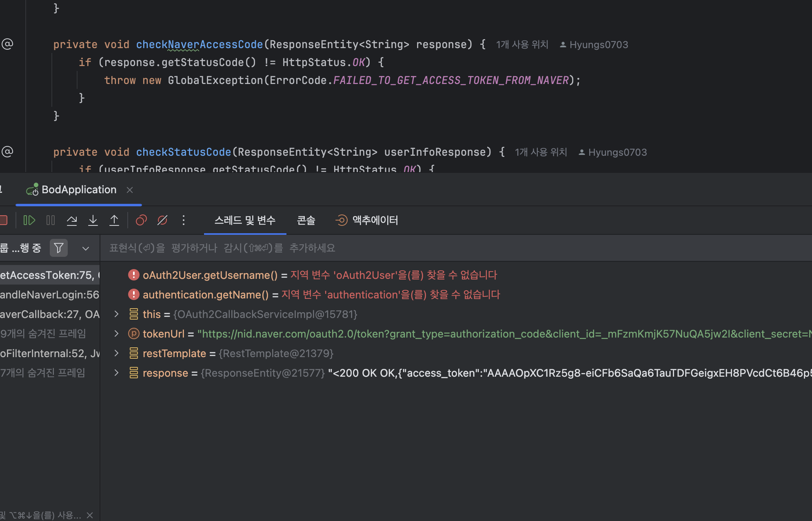
Task: Switch to the 콘솔 tab
Action: coord(306,221)
